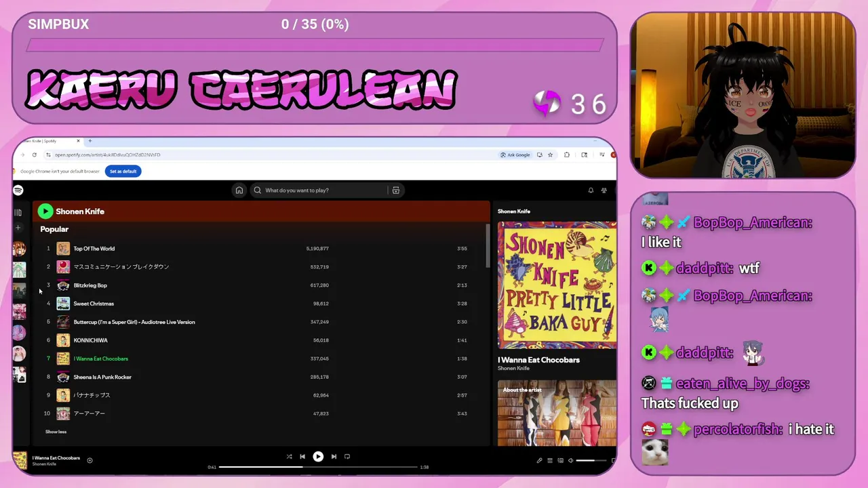Open a new Chrome tab
Viewport: 868px width, 488px height.
click(x=90, y=141)
